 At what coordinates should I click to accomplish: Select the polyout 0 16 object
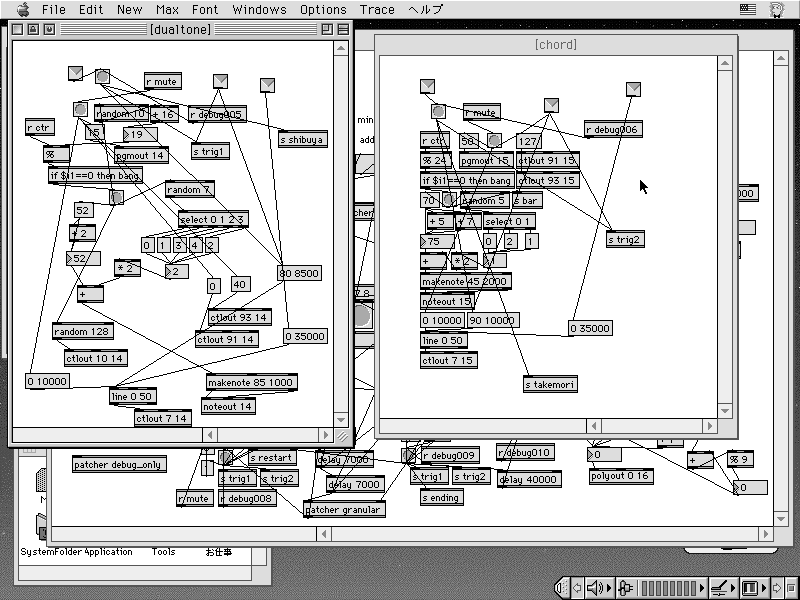[x=621, y=476]
